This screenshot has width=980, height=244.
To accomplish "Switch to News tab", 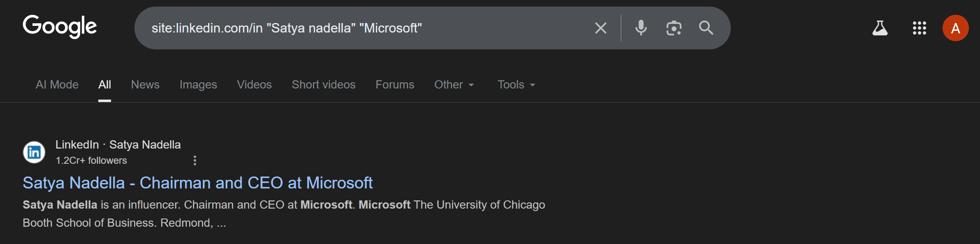I will [145, 84].
